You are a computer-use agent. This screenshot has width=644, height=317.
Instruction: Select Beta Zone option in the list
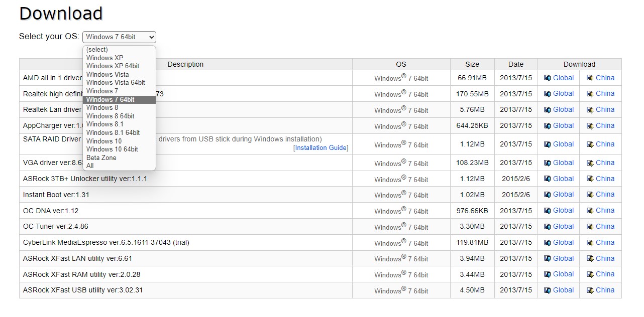pos(101,157)
